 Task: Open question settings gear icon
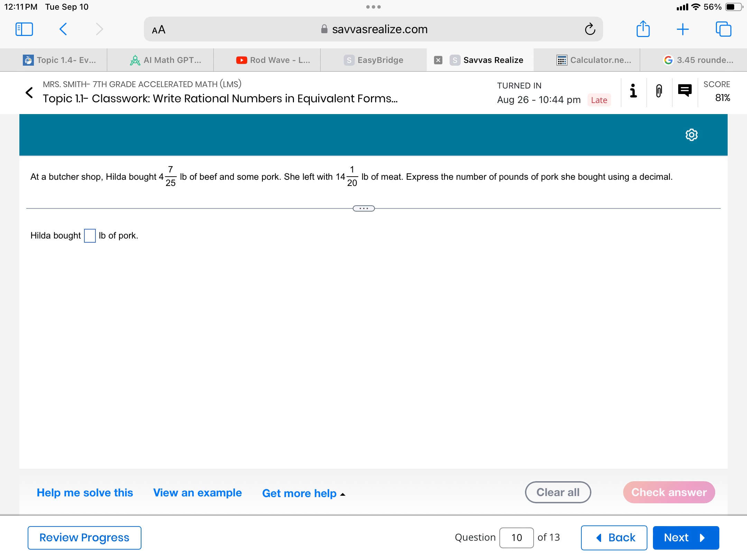(692, 135)
